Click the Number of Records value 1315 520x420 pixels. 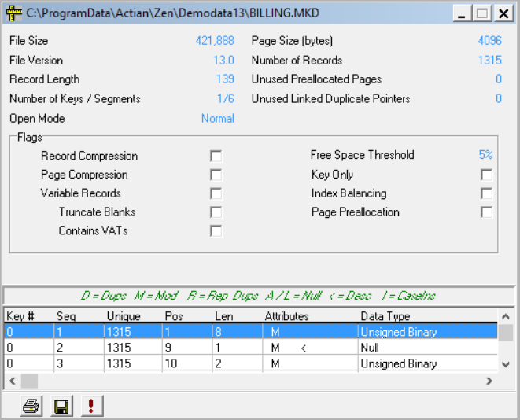[489, 60]
